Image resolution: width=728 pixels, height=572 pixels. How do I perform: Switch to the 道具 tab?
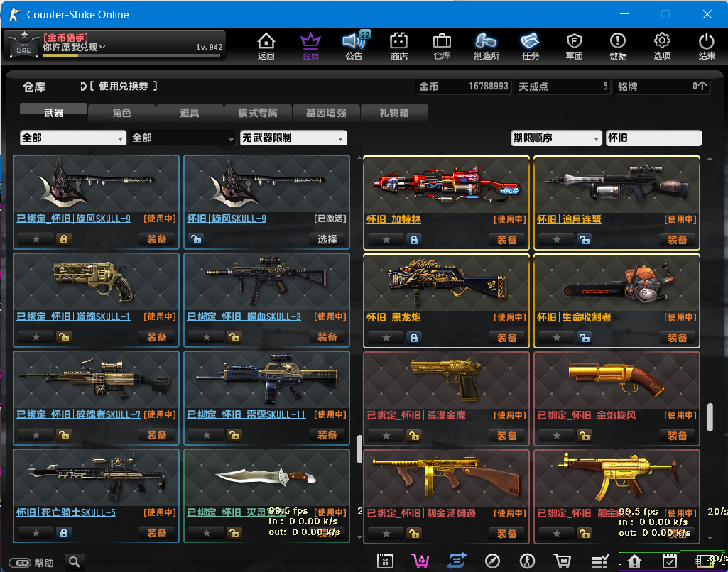pyautogui.click(x=190, y=113)
